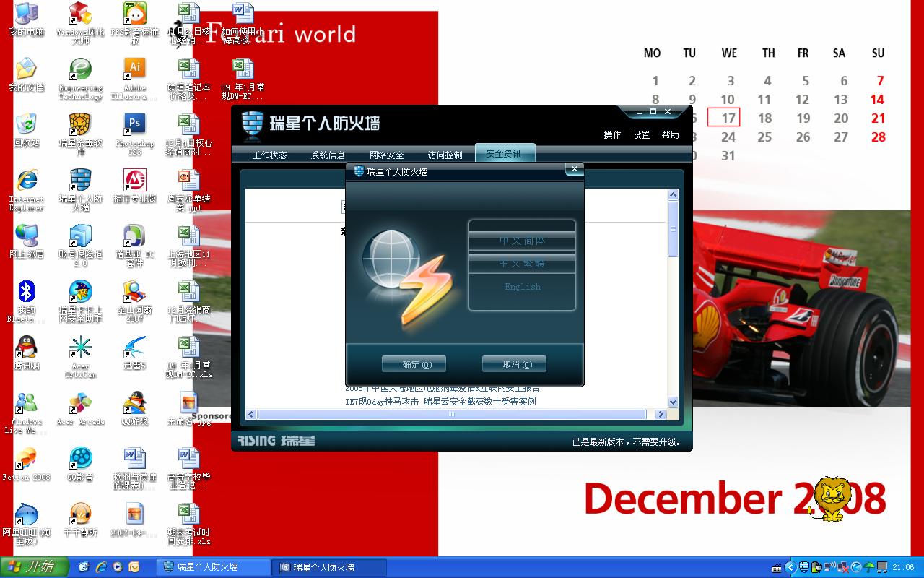Select the Photoshop CS3 desktop shortcut

135,134
